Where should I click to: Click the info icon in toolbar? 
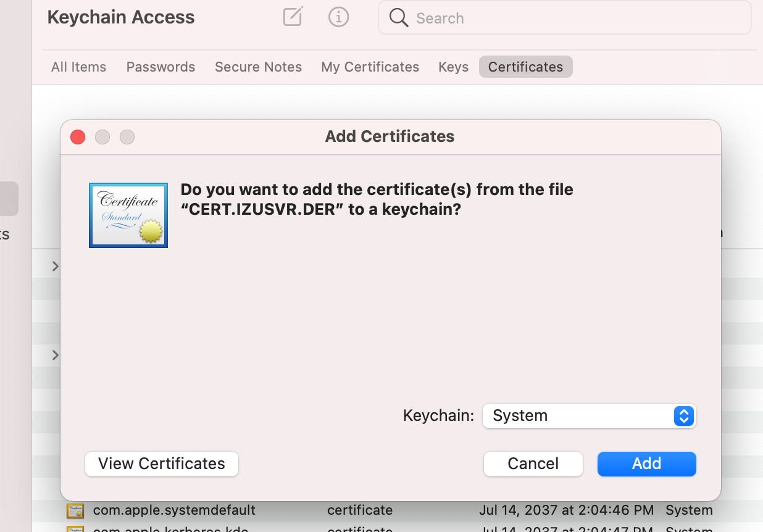tap(338, 17)
